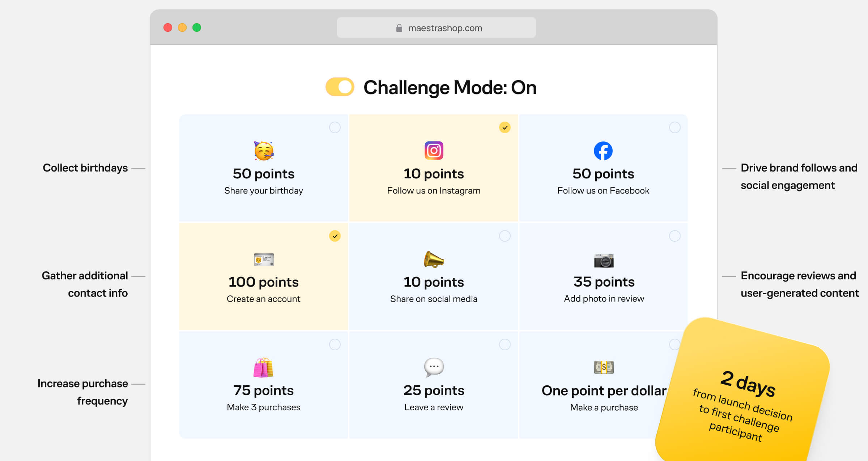Click the speech bubble review icon
This screenshot has width=868, height=461.
point(434,367)
